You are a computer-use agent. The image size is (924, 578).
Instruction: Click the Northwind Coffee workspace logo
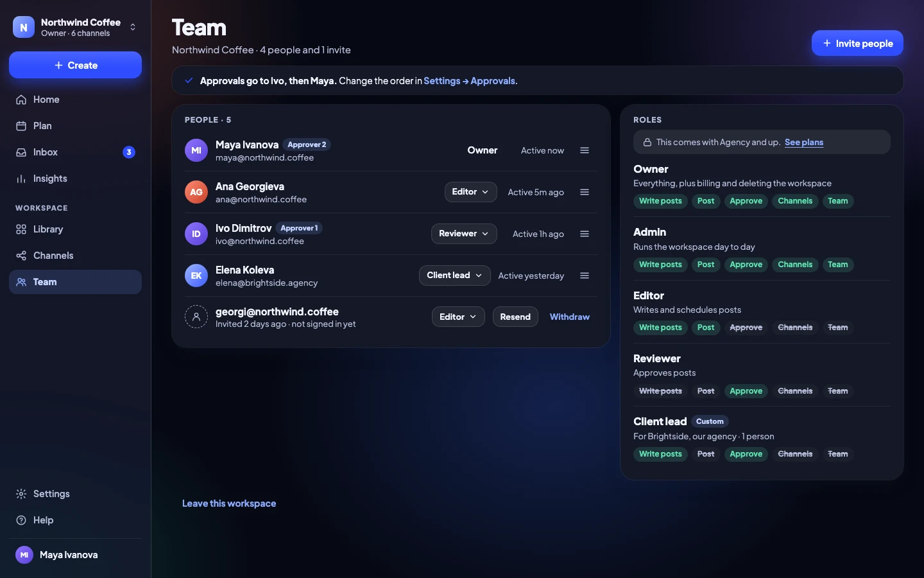coord(24,27)
